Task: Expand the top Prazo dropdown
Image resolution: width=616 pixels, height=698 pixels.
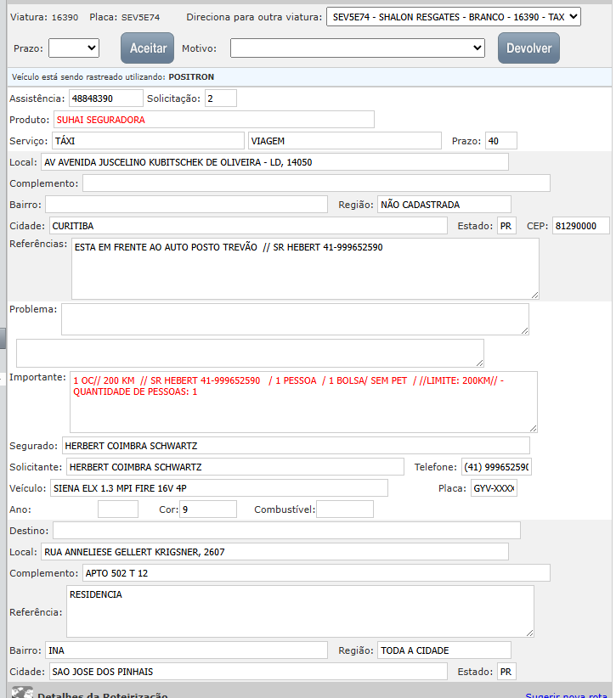Action: (x=74, y=48)
